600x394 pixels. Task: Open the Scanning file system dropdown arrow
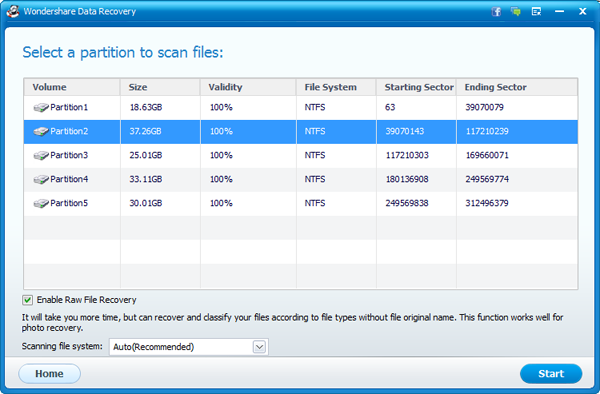coord(259,347)
